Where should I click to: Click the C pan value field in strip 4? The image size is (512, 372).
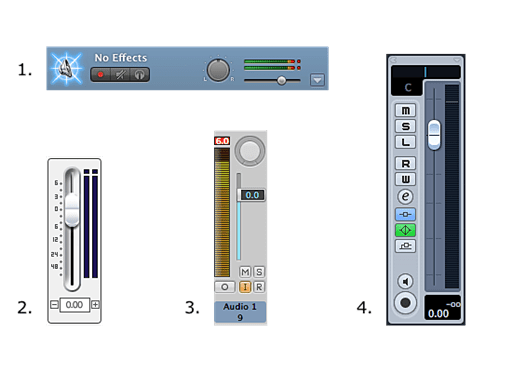pyautogui.click(x=407, y=88)
